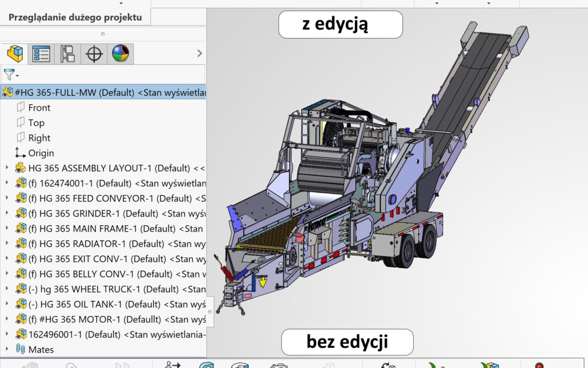Select the Front plane in the tree
This screenshot has height=368, width=588.
[x=39, y=107]
